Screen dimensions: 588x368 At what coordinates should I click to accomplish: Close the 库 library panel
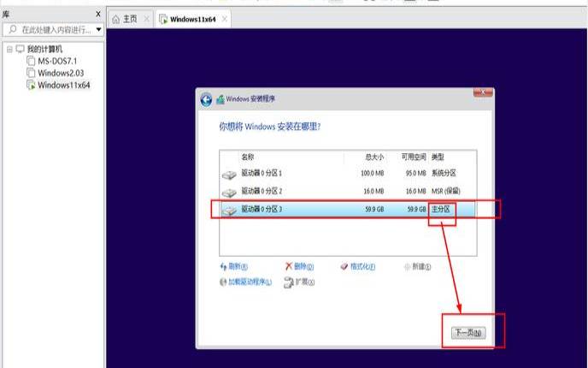click(98, 14)
